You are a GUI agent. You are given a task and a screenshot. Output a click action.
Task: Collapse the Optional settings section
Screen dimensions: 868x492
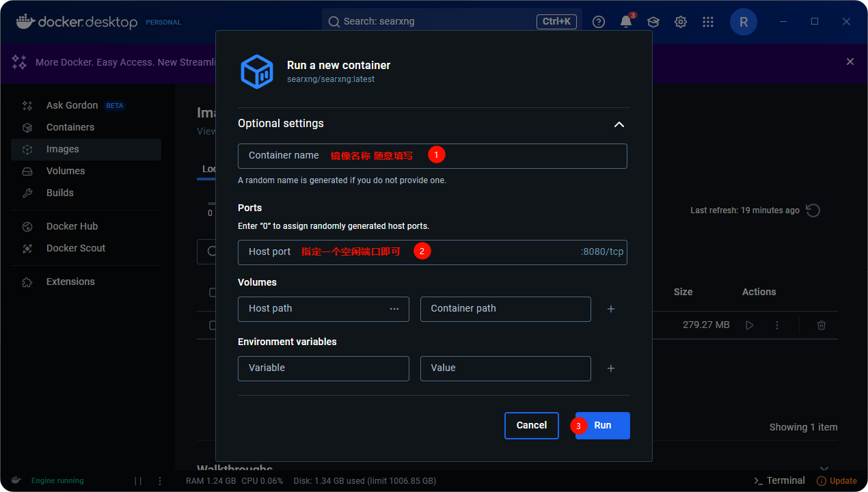click(x=619, y=124)
